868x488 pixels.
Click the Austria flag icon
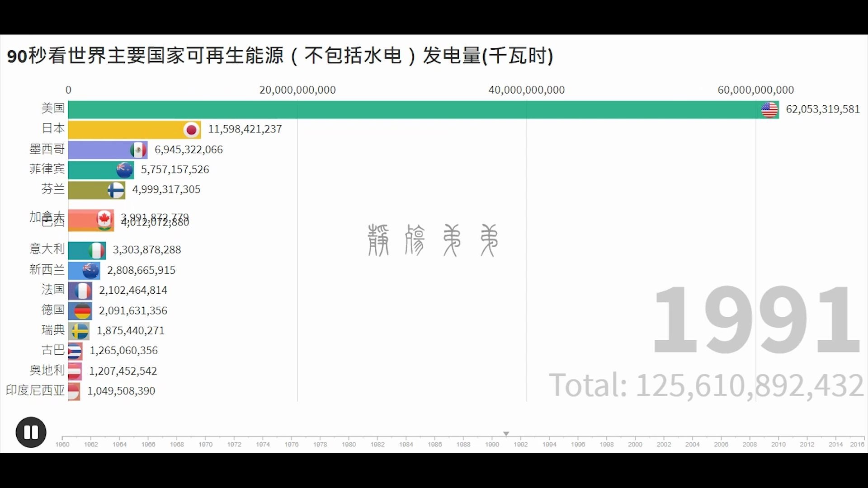coord(75,371)
